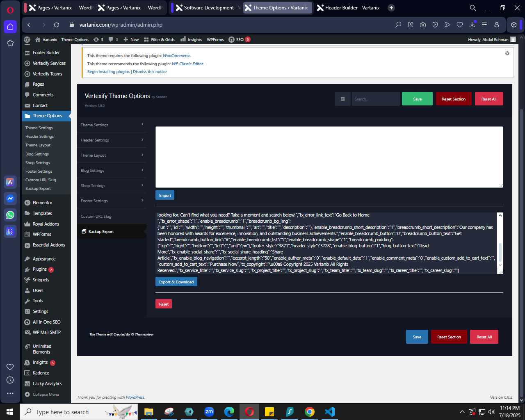This screenshot has height=420, width=525.
Task: Dismiss the plugin notice with X icon
Action: pyautogui.click(x=507, y=53)
